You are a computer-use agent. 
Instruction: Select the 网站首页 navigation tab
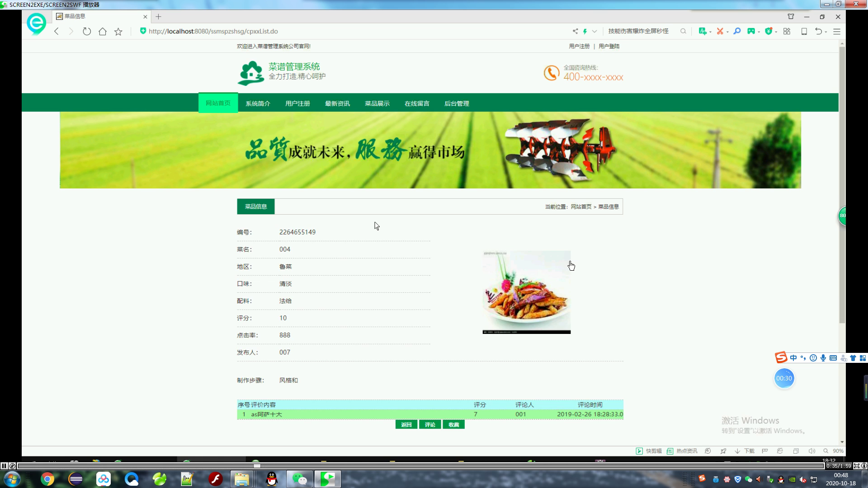click(x=218, y=103)
